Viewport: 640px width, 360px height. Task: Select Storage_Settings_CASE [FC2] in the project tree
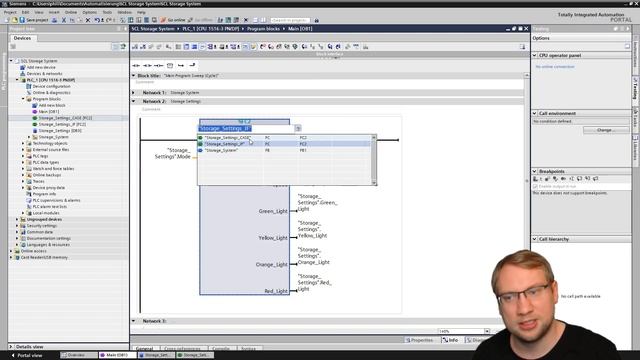(x=65, y=118)
